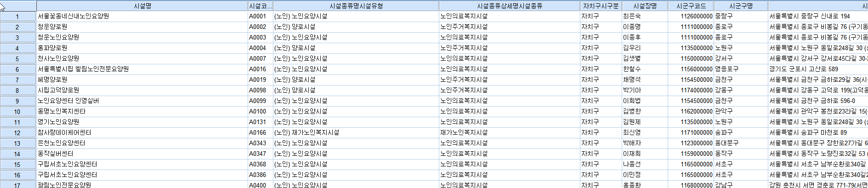Screen dimensions: 868x188
Task: Click manager name 최은숙
Action: pos(645,16)
